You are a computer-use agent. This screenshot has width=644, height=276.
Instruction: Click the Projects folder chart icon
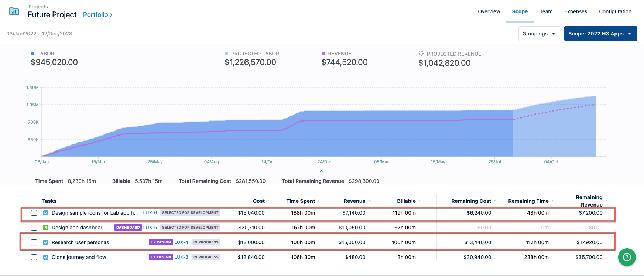coord(14,11)
